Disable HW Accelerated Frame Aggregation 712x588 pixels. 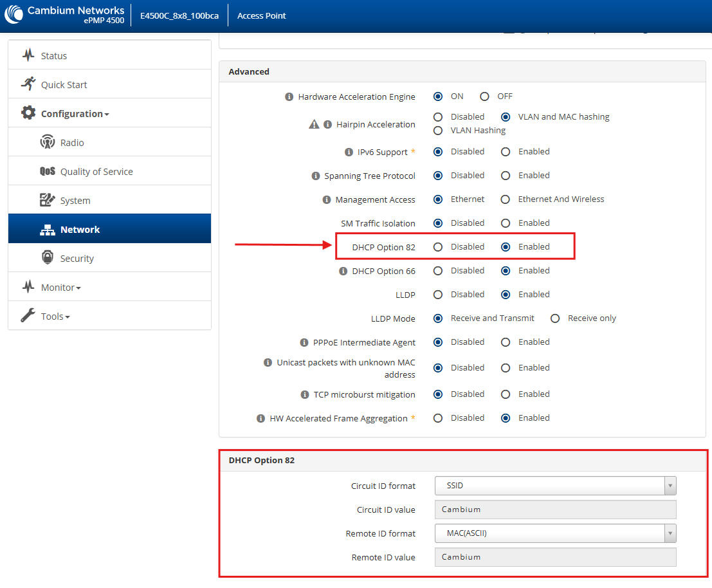point(438,418)
